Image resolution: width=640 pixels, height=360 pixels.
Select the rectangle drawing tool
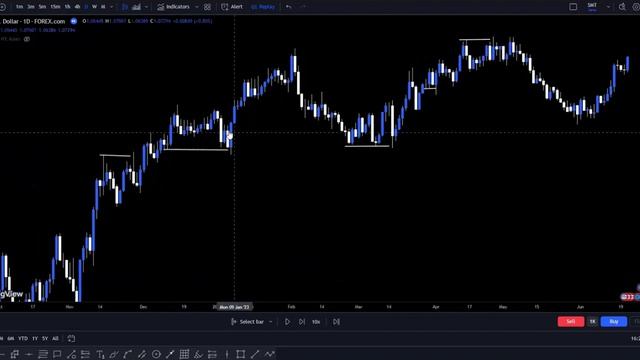tap(240, 354)
